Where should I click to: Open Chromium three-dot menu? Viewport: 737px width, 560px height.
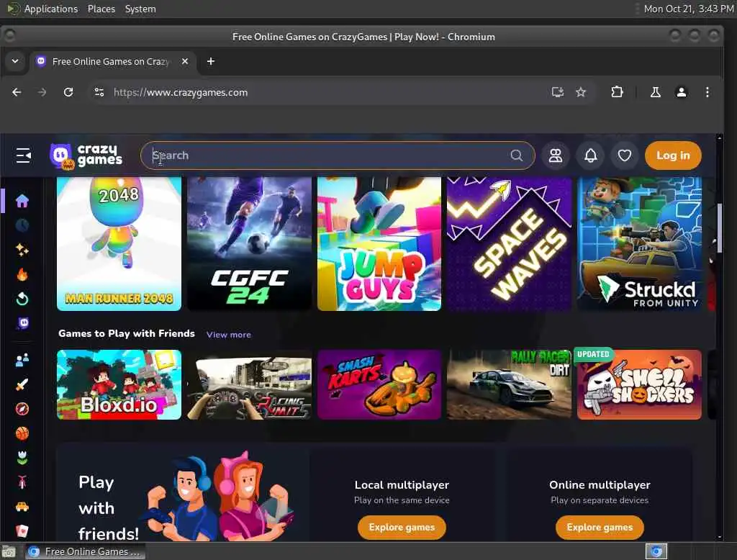click(707, 92)
